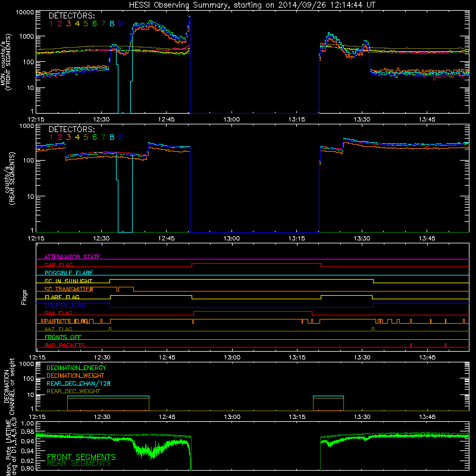The image size is (476, 476).
Task: Click the SC IN SUNLIGHT flag label
Action: point(68,281)
